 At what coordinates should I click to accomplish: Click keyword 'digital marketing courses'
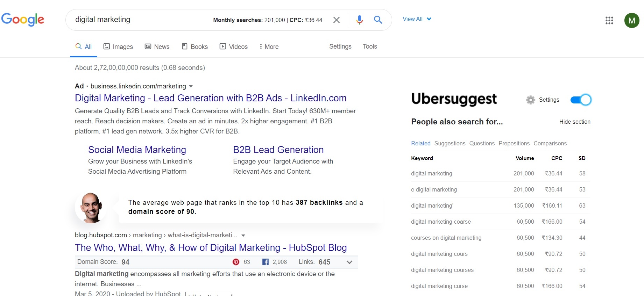443,270
